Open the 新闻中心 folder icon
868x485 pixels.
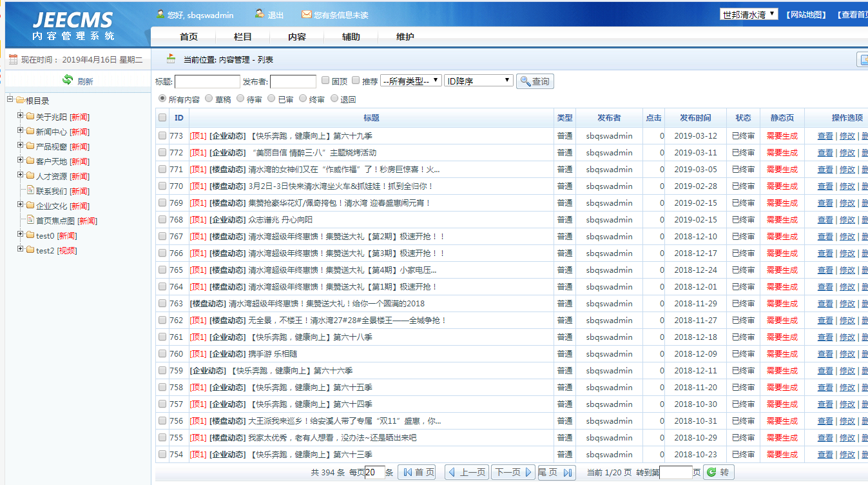coord(30,131)
